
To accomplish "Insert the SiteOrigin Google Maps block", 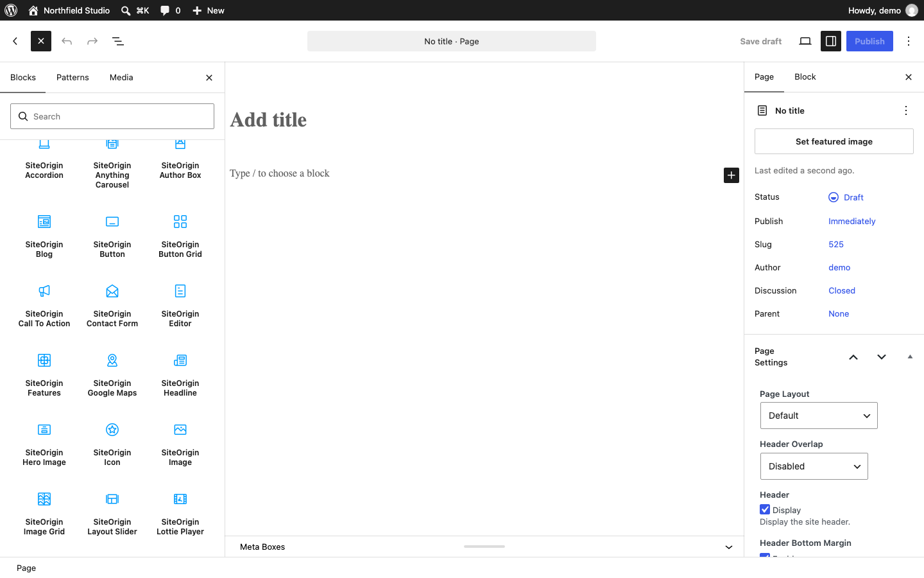I will pos(112,374).
